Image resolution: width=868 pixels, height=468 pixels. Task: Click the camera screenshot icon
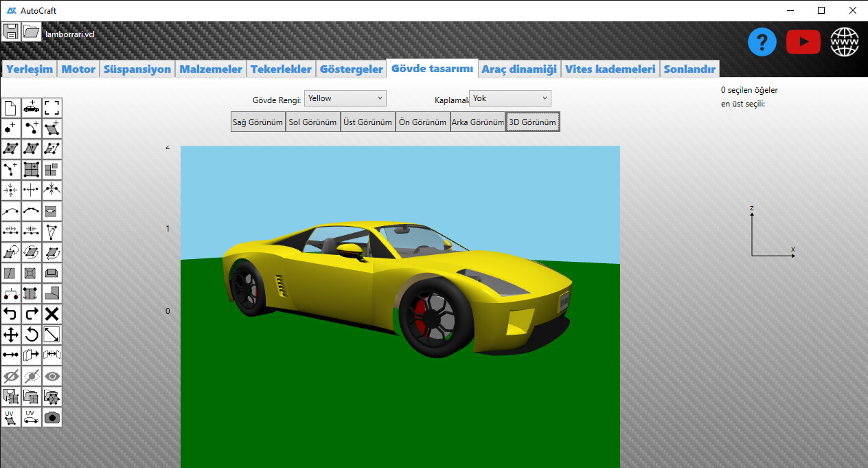pos(52,417)
